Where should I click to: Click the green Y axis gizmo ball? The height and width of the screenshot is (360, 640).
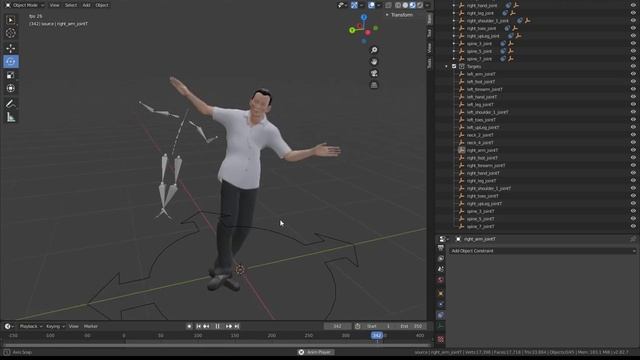tap(352, 30)
